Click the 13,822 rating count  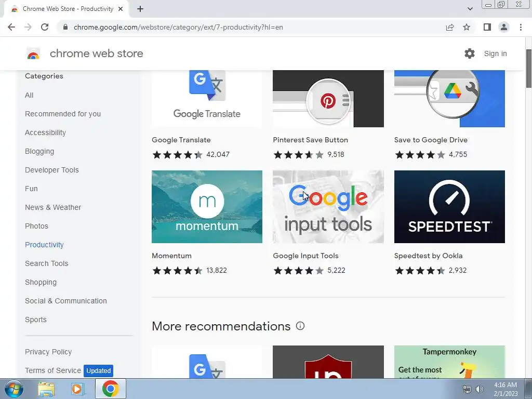(217, 270)
